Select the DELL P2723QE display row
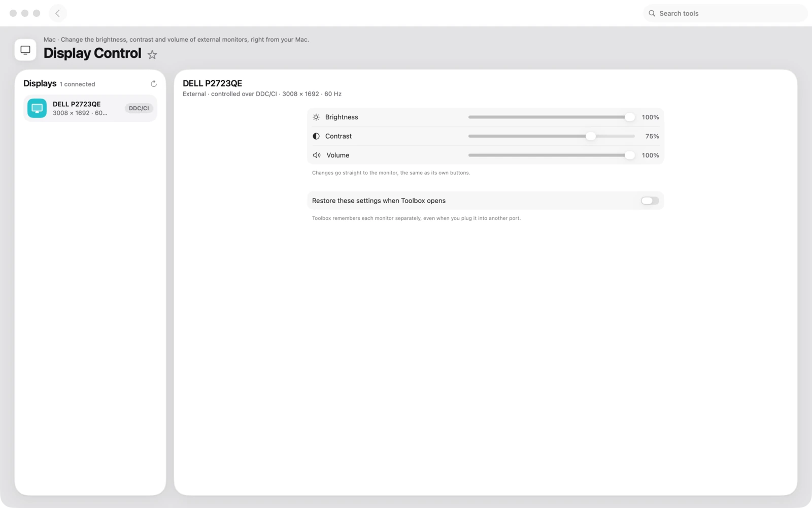The width and height of the screenshot is (812, 508). pyautogui.click(x=90, y=108)
